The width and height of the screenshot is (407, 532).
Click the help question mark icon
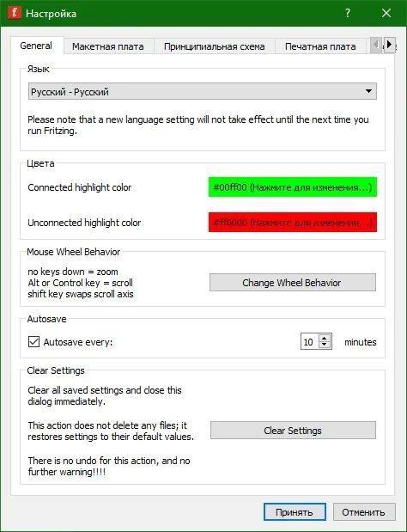pos(348,13)
